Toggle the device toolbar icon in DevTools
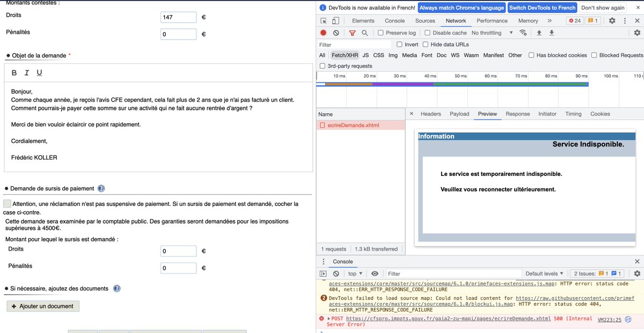Viewport: 644px width, 333px height. (x=335, y=21)
